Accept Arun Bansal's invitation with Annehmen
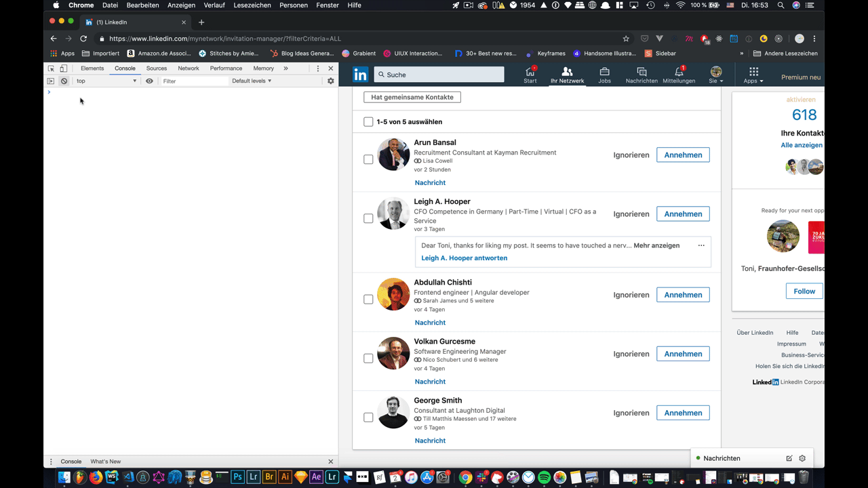 coord(683,155)
